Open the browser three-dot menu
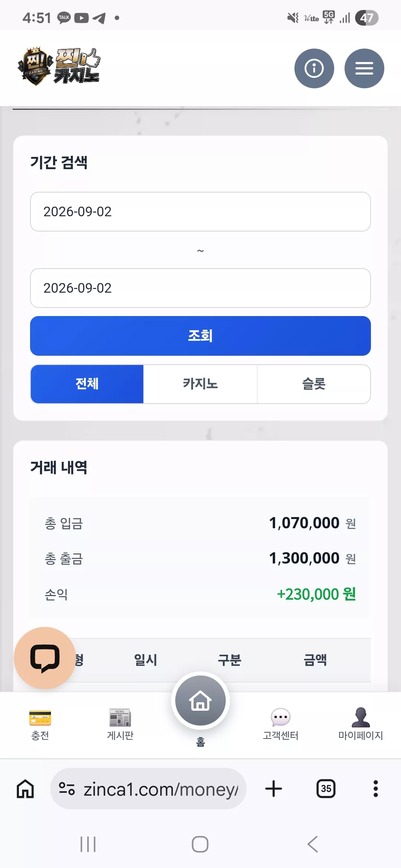 [376, 789]
